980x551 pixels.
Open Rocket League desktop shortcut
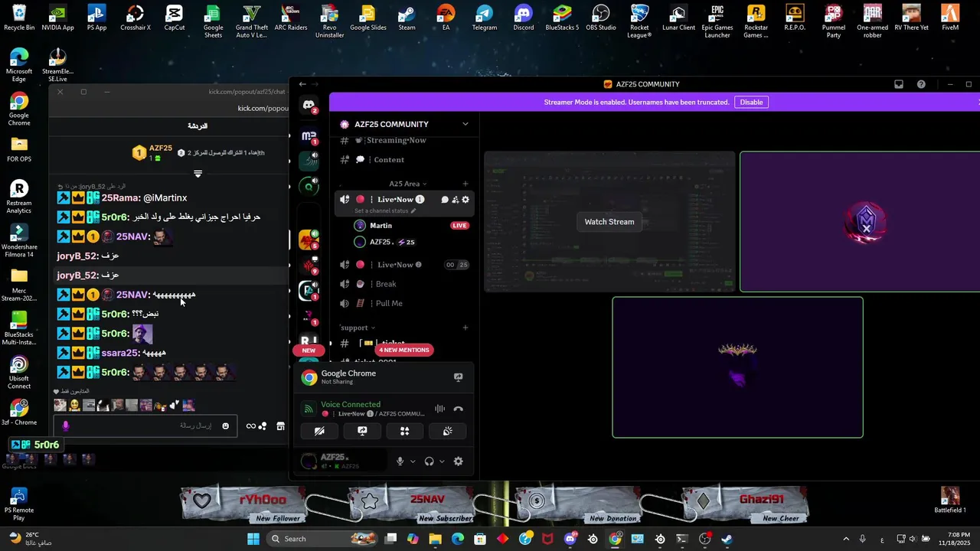[x=639, y=21]
